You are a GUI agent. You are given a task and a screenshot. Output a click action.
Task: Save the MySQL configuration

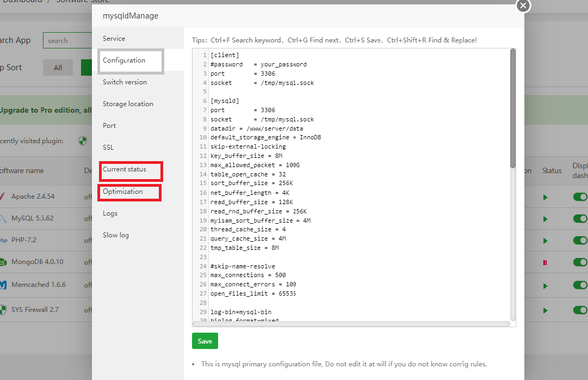click(205, 341)
